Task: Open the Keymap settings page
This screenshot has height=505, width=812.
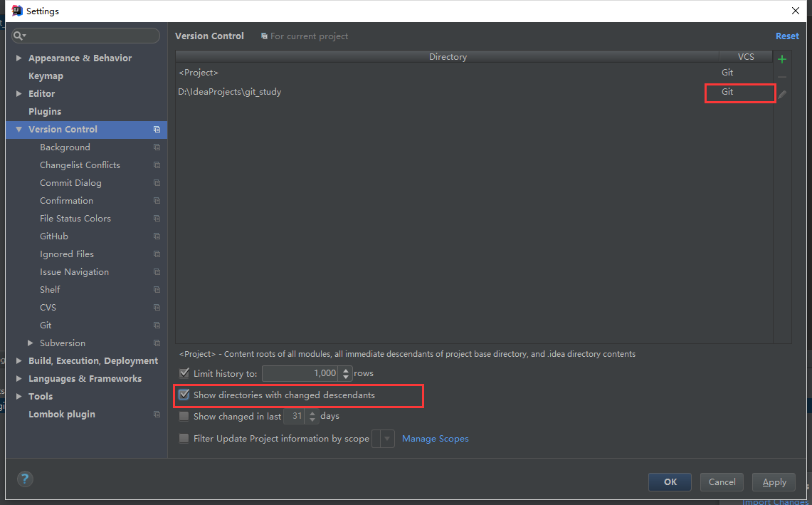Action: pyautogui.click(x=46, y=76)
